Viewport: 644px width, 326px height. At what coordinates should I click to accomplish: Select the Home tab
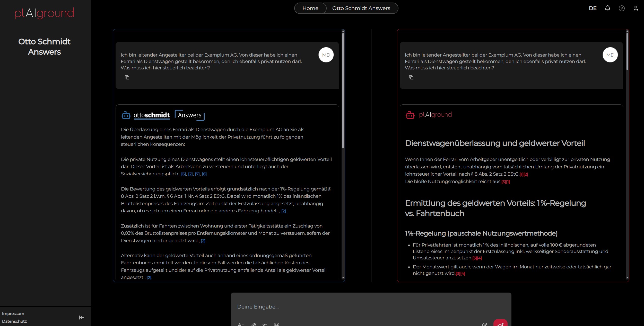[310, 8]
